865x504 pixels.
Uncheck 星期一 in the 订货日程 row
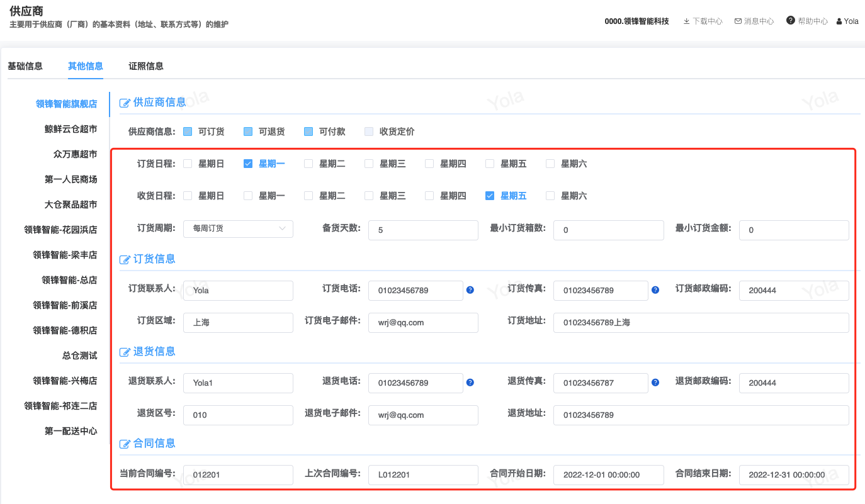click(x=248, y=164)
